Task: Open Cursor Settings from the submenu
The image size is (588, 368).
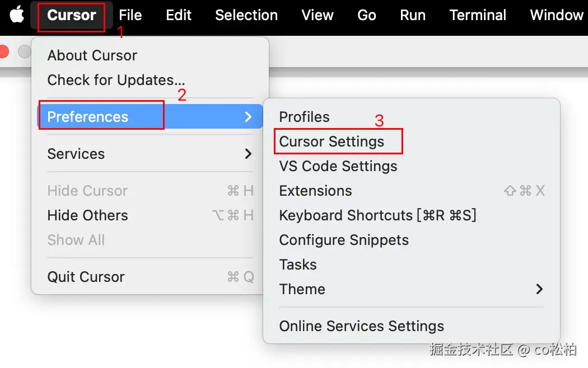Action: 332,141
